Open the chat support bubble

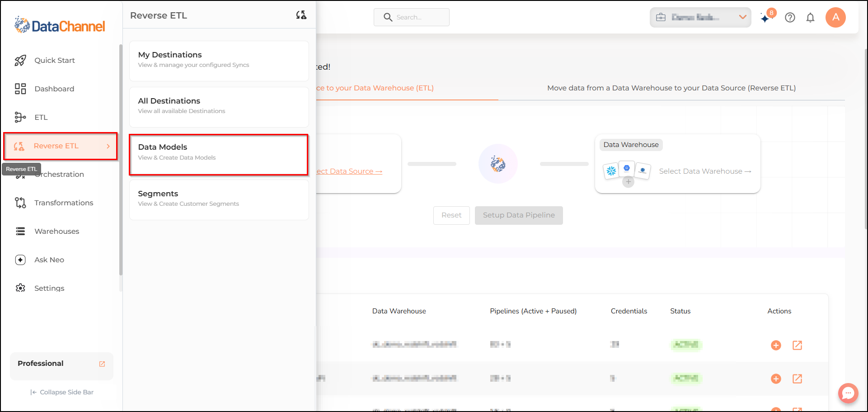point(848,393)
